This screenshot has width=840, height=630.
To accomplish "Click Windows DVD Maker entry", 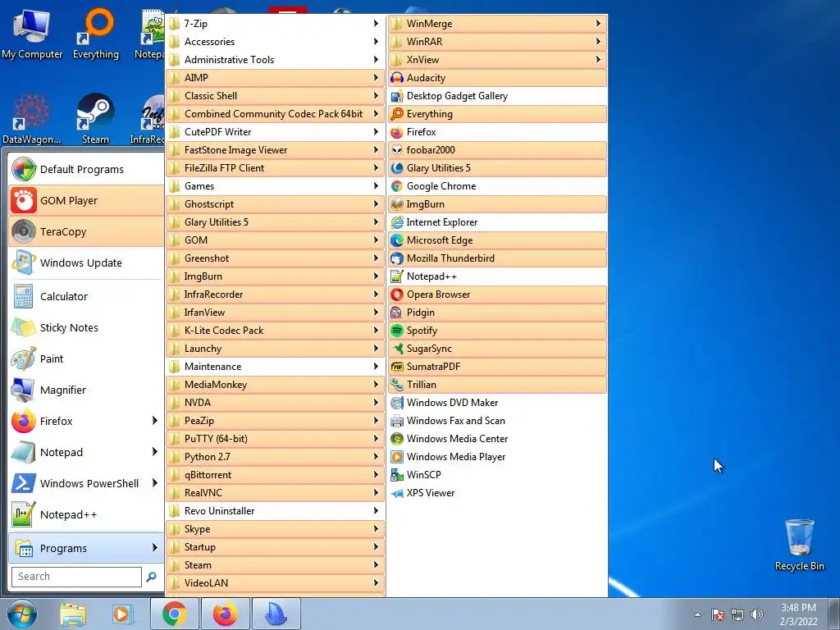I will pos(498,402).
